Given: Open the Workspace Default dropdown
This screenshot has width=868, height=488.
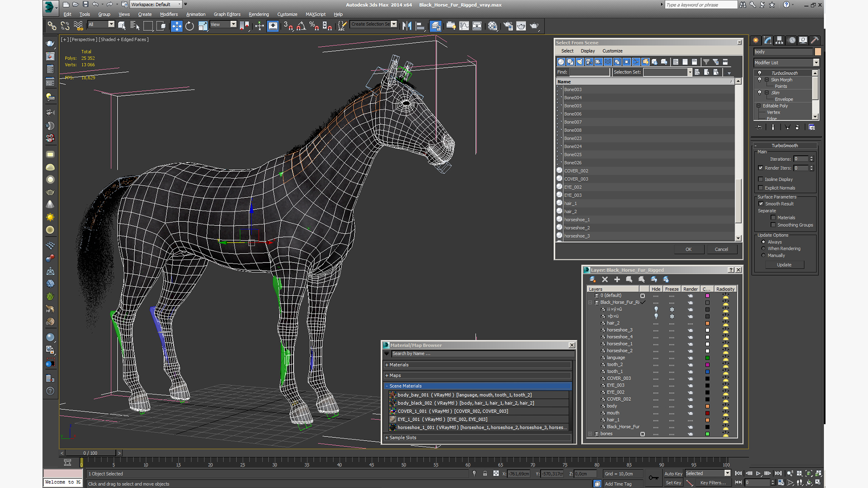Looking at the screenshot, I should 156,5.
